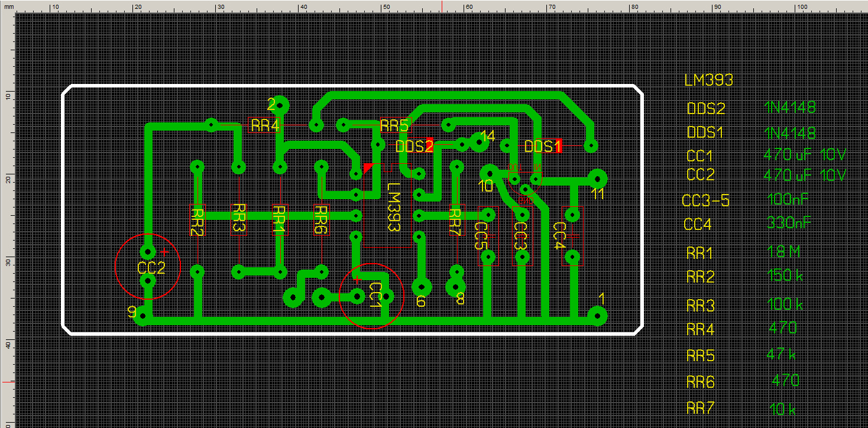This screenshot has height=428, width=868.
Task: Click the DDS2 diode label on the board
Action: tap(414, 146)
